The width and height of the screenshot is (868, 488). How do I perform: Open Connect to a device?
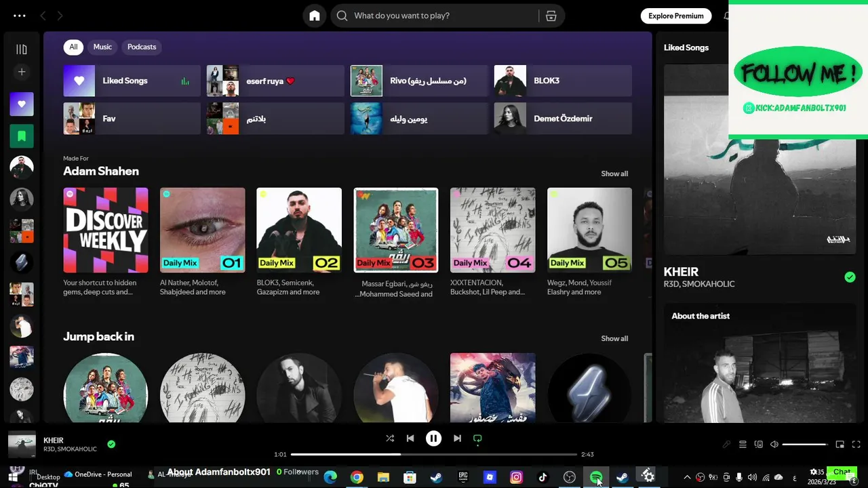pyautogui.click(x=759, y=445)
